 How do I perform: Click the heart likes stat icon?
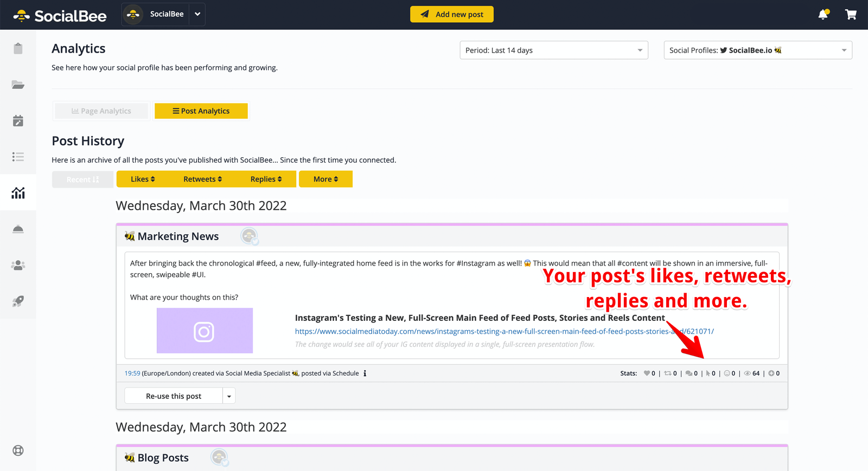point(647,373)
